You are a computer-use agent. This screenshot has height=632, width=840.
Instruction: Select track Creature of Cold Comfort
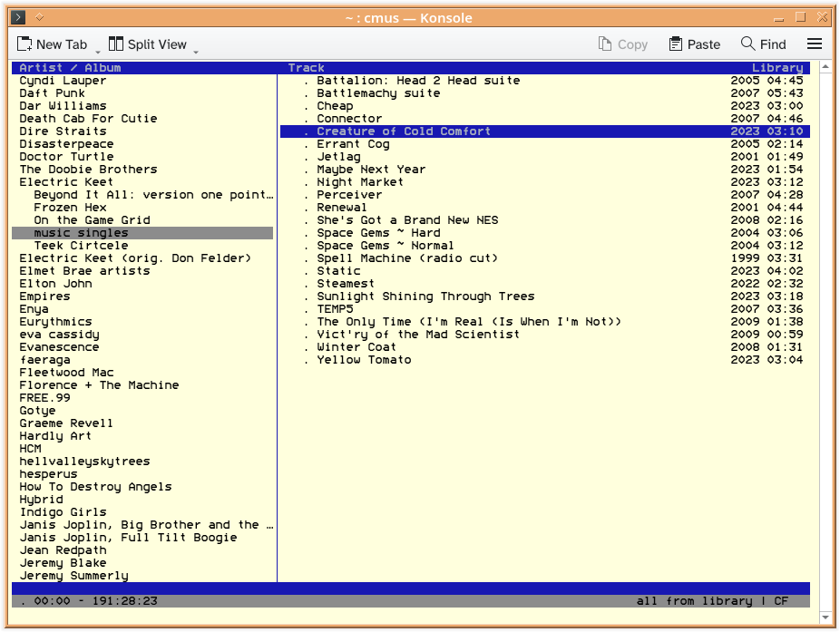click(545, 131)
